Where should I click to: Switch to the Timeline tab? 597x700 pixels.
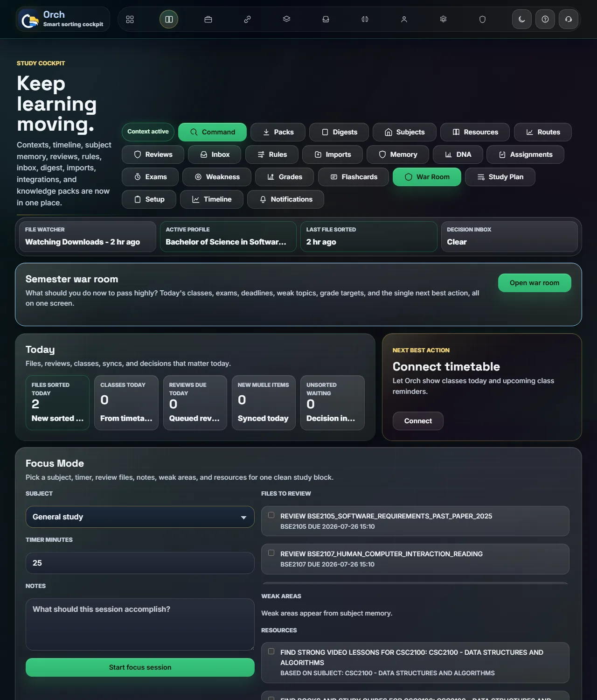[212, 199]
